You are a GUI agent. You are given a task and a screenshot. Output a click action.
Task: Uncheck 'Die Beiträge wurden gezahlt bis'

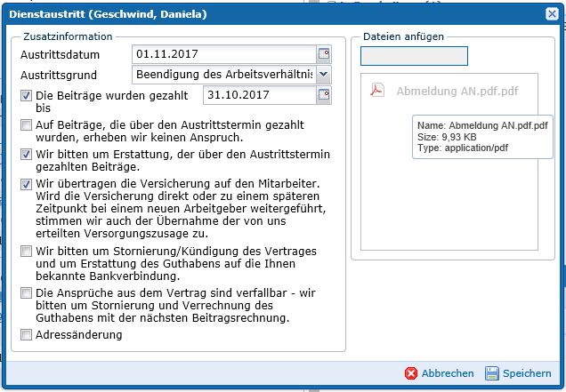pos(27,95)
